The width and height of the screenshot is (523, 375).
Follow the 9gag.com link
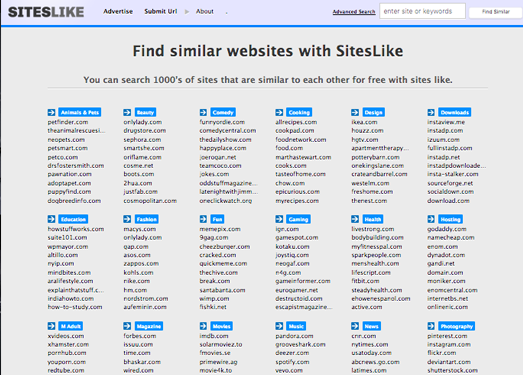[x=214, y=238]
